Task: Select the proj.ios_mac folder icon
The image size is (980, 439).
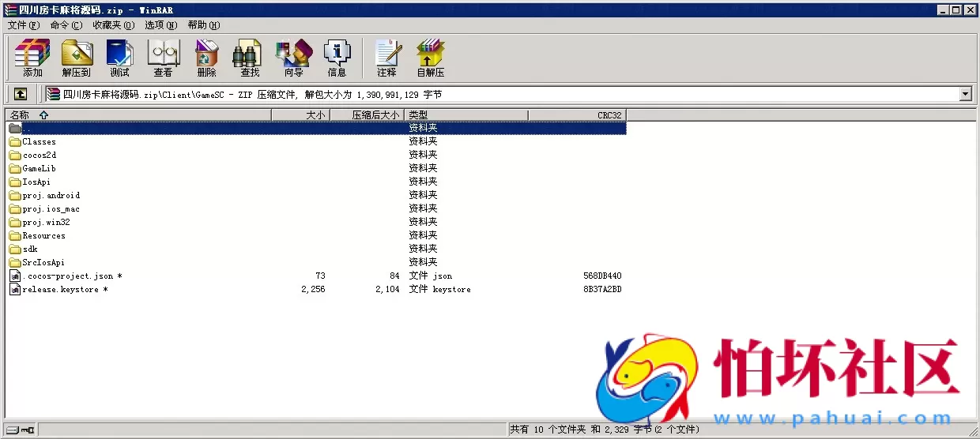Action: point(15,208)
